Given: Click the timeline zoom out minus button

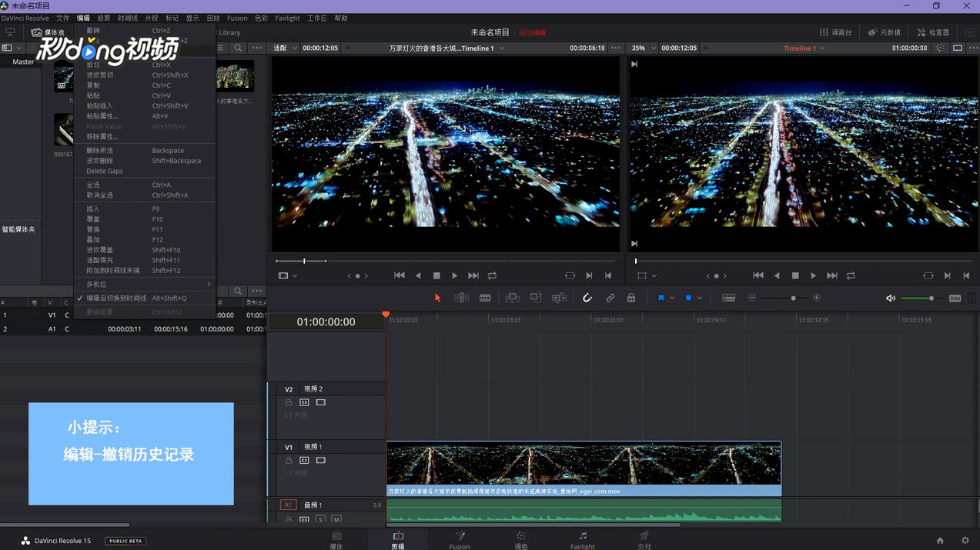Looking at the screenshot, I should (752, 298).
